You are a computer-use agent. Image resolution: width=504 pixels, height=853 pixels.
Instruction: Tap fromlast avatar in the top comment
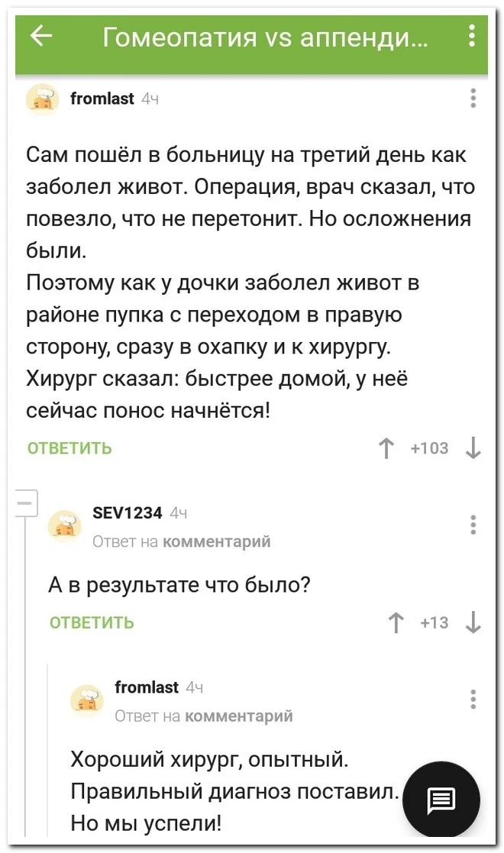pyautogui.click(x=43, y=99)
